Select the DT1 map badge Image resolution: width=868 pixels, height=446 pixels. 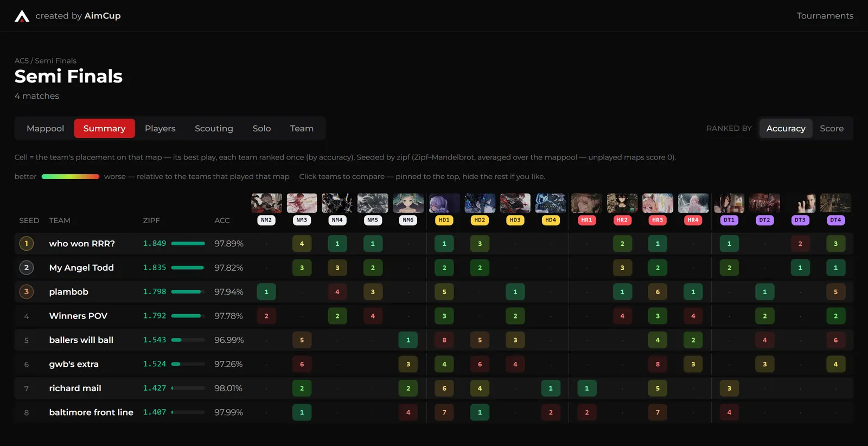click(x=729, y=220)
